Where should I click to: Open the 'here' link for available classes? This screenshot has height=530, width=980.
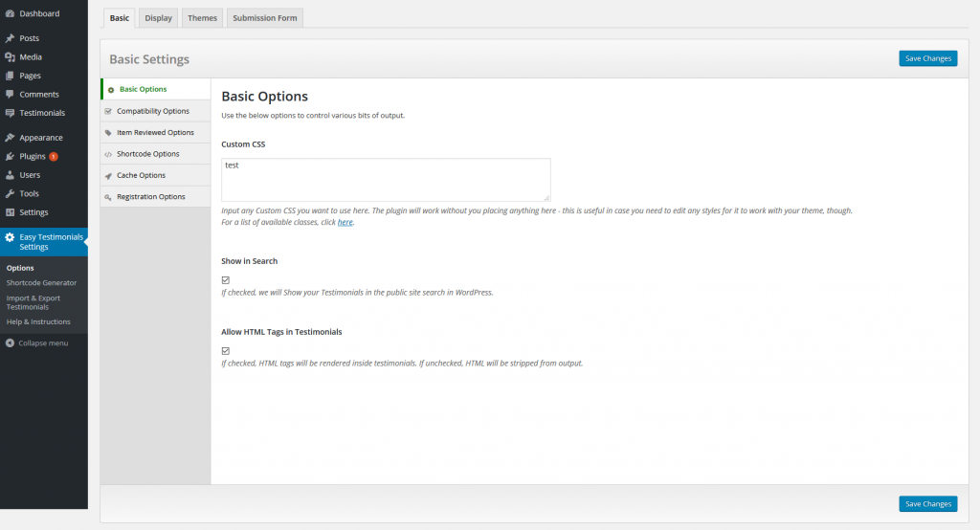point(345,222)
